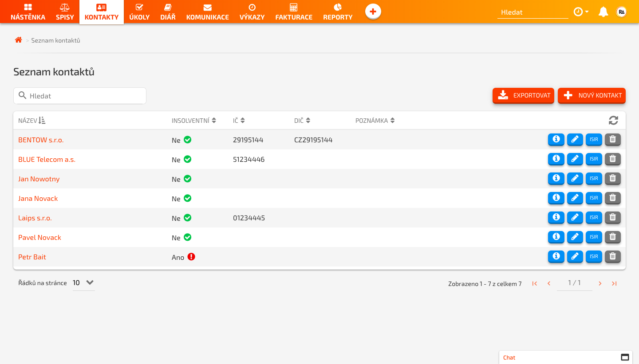
Task: Delete BENTOW s.r.o. with trash icon
Action: (613, 139)
